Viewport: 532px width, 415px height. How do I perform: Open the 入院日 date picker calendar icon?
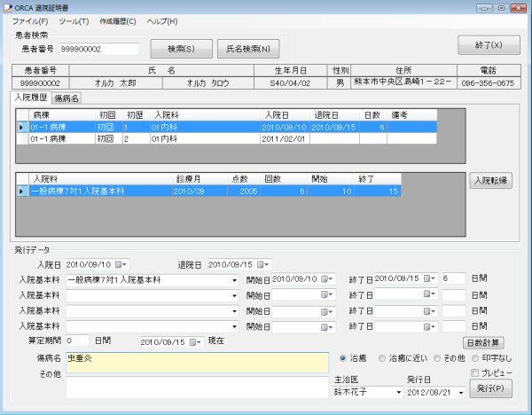click(x=121, y=264)
